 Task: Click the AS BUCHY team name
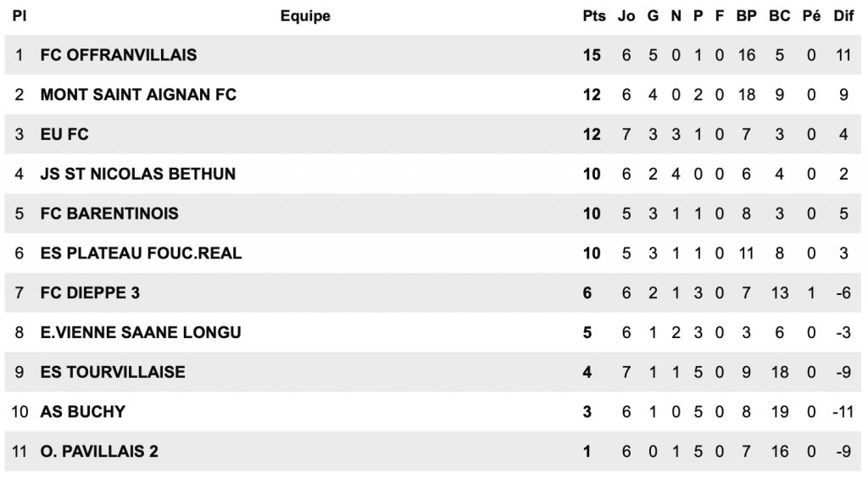pyautogui.click(x=83, y=412)
